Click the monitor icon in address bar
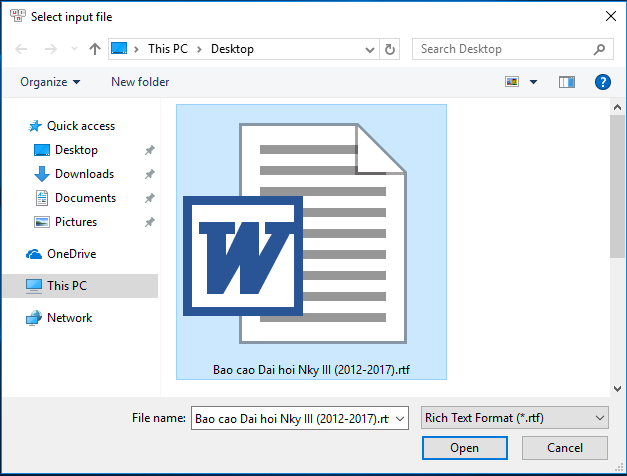The height and width of the screenshot is (476, 627). point(119,48)
